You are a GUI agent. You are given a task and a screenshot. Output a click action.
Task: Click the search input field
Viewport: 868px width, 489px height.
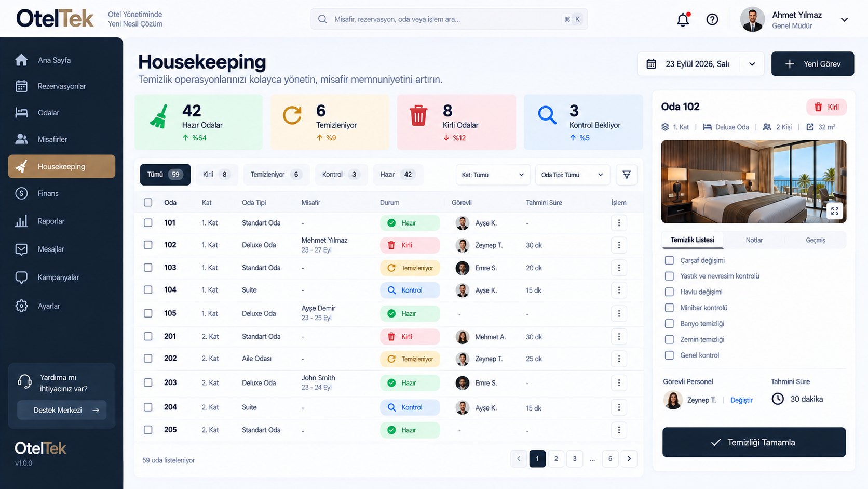pyautogui.click(x=449, y=19)
